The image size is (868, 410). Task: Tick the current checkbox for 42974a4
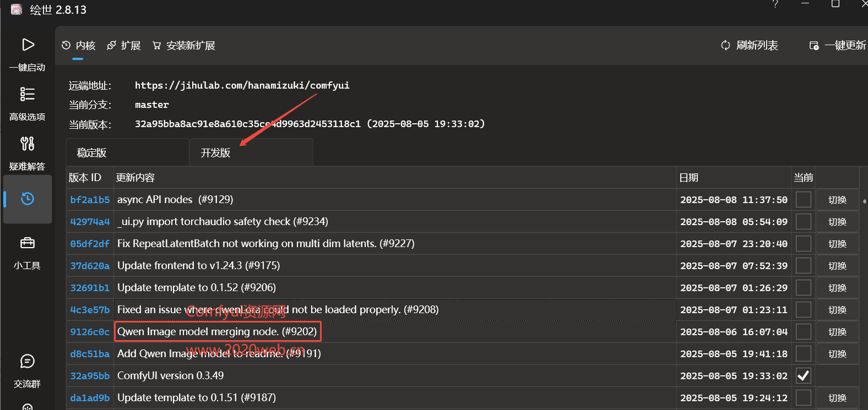click(804, 221)
